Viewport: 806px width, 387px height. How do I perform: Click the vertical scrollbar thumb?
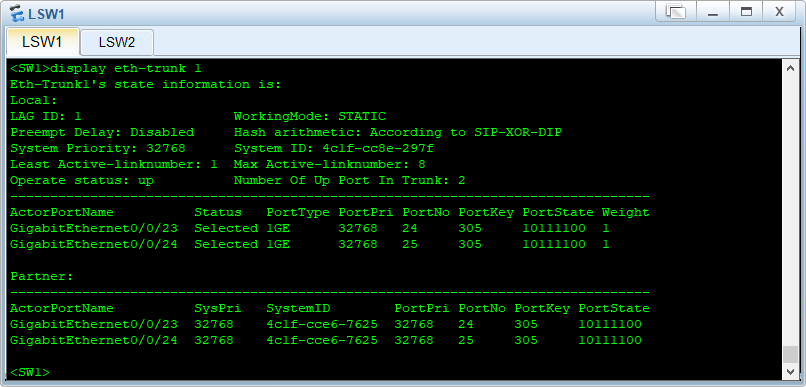pyautogui.click(x=791, y=354)
